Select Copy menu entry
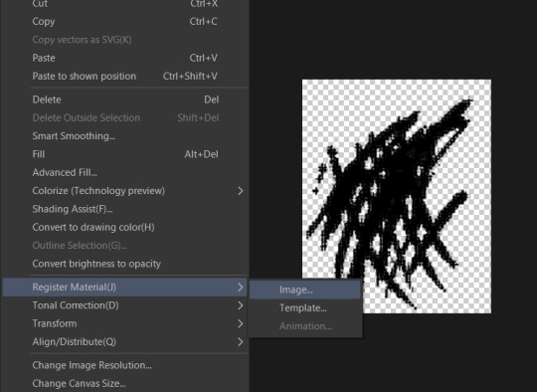Image resolution: width=537 pixels, height=392 pixels. 124,21
